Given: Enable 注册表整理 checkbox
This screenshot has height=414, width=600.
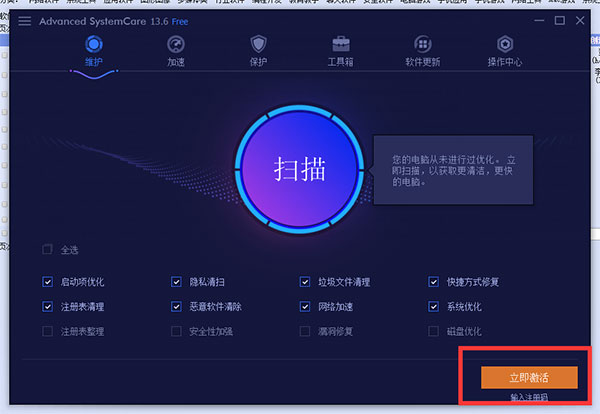Looking at the screenshot, I should 47,331.
